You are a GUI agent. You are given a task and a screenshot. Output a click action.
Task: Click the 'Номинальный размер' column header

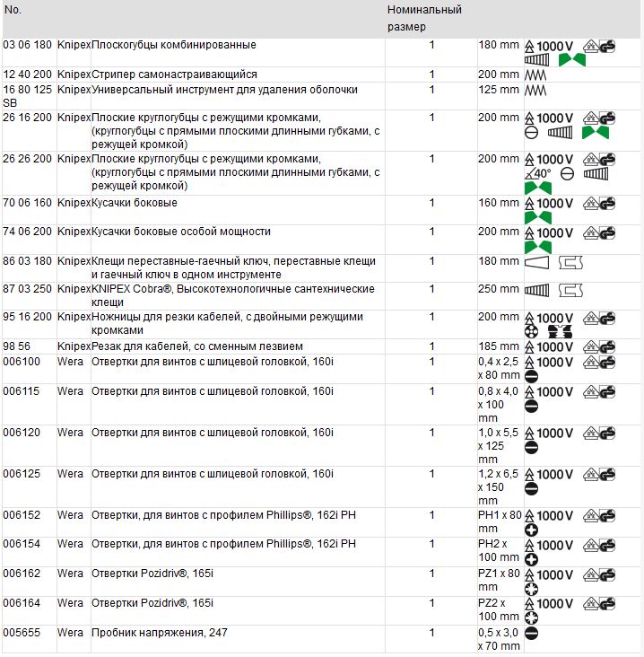(424, 18)
